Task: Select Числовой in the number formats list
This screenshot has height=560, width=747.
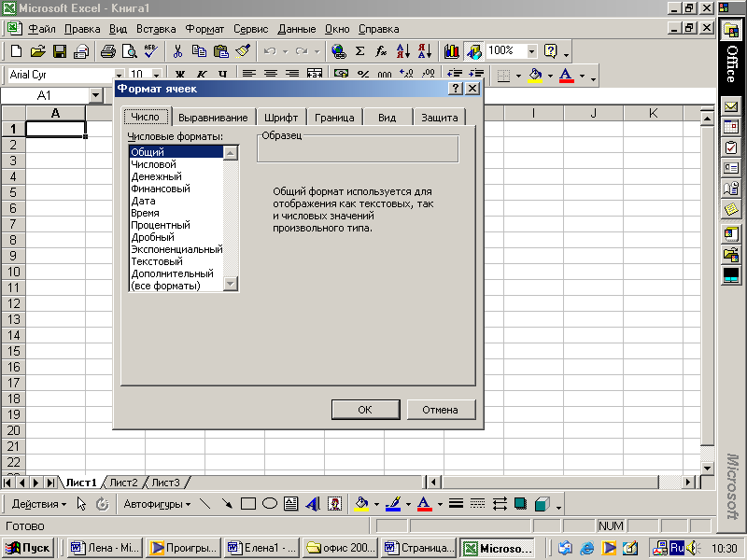Action: (176, 164)
